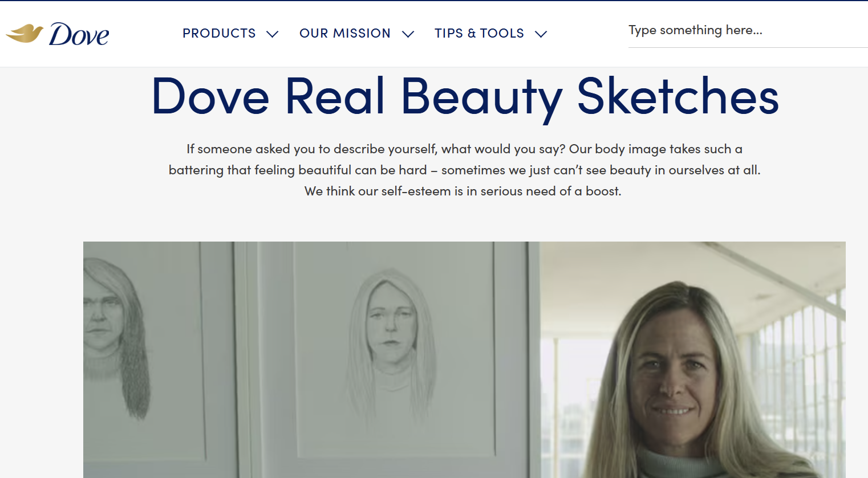
Task: Expand the chevron next to Products
Action: (x=273, y=34)
